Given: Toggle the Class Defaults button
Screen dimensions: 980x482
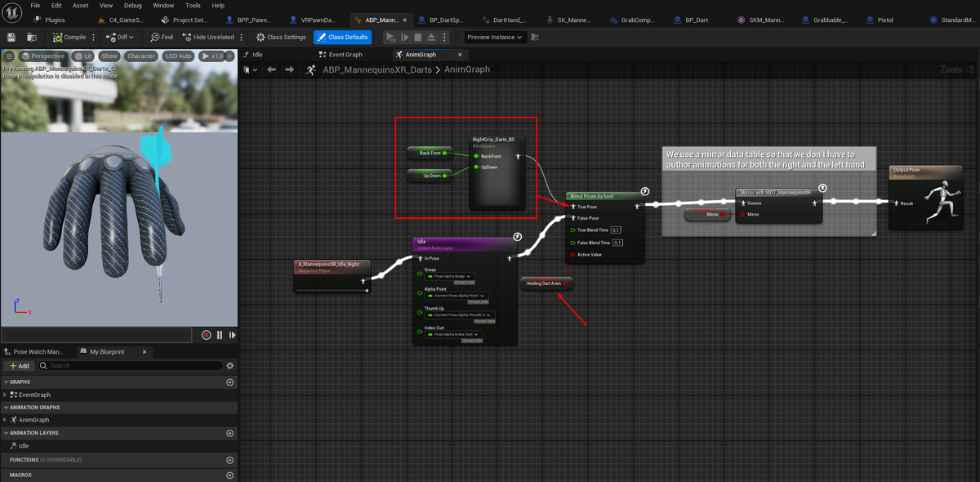Looking at the screenshot, I should click(342, 37).
